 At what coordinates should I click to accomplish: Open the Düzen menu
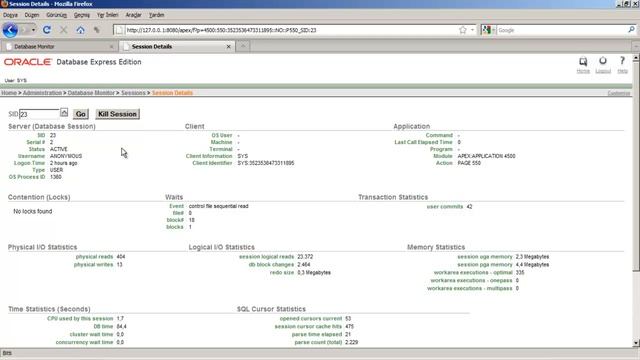pos(32,15)
